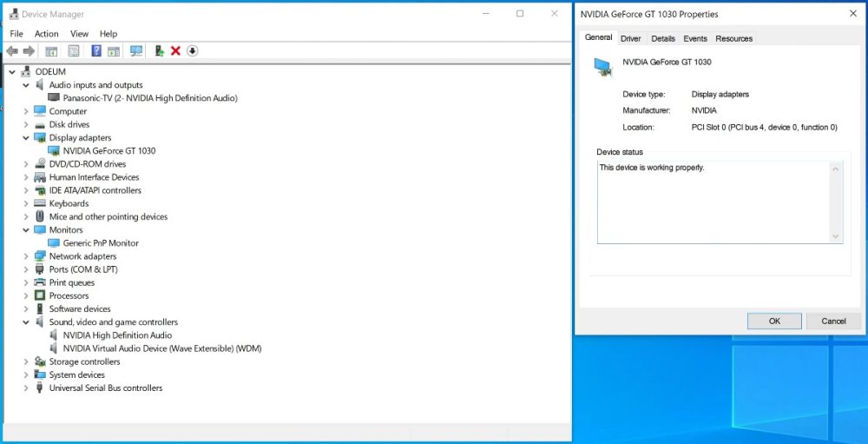Viewport: 868px width, 444px height.
Task: Expand the Network adapters node
Action: [25, 256]
